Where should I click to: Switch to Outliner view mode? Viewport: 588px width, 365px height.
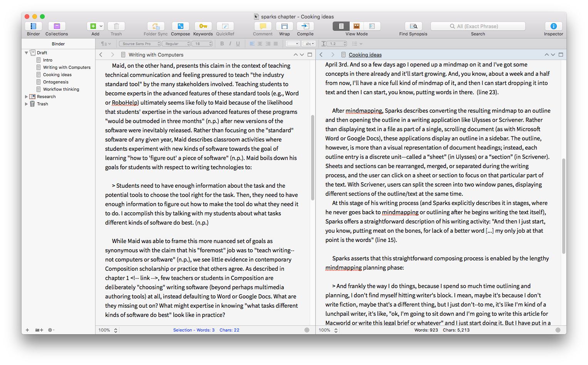372,26
